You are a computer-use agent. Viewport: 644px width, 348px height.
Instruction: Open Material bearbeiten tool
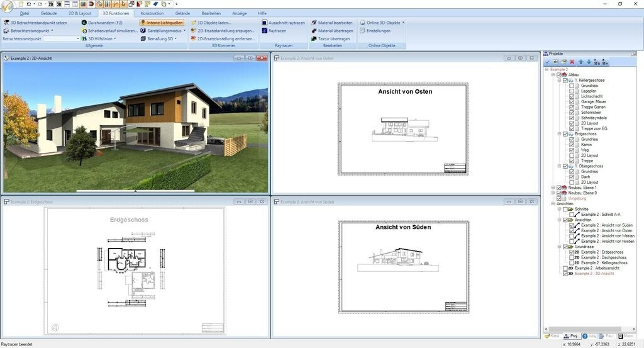pyautogui.click(x=335, y=22)
